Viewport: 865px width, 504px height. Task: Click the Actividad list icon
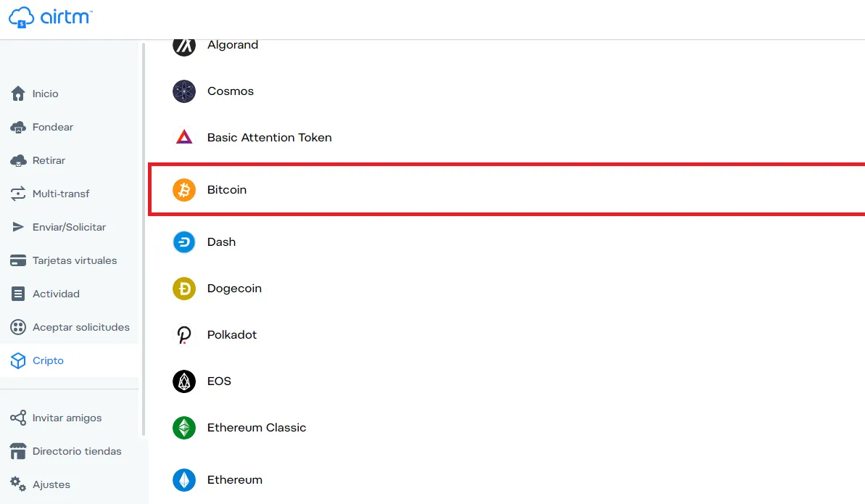click(x=17, y=294)
